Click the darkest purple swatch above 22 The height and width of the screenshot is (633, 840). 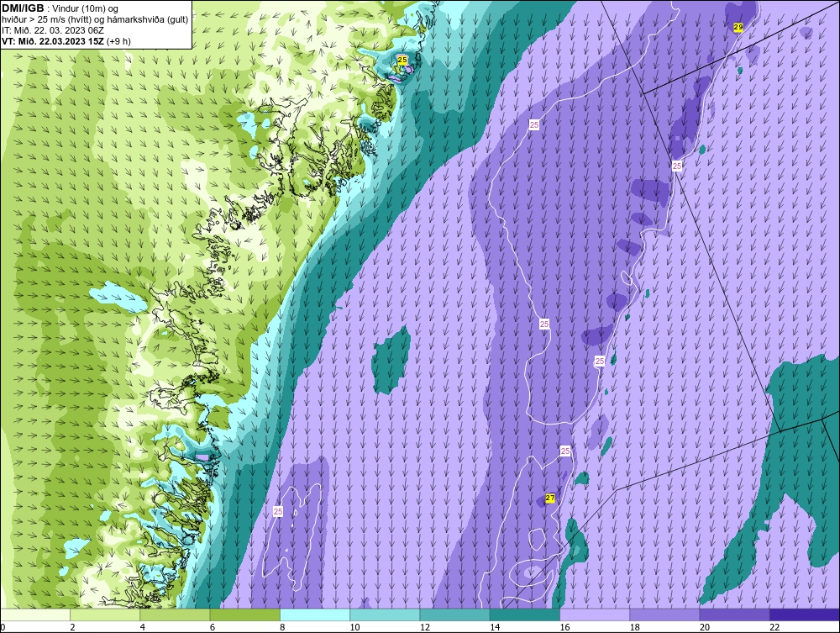click(x=805, y=615)
